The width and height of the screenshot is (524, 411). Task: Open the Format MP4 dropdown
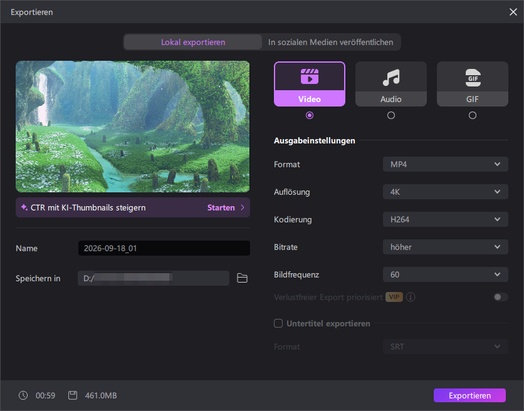(445, 164)
